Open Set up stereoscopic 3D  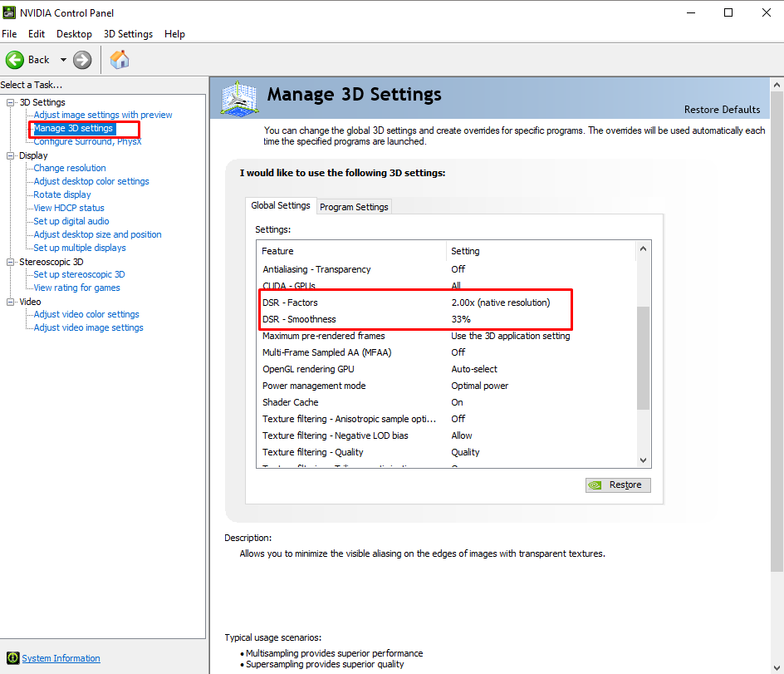pyautogui.click(x=79, y=274)
